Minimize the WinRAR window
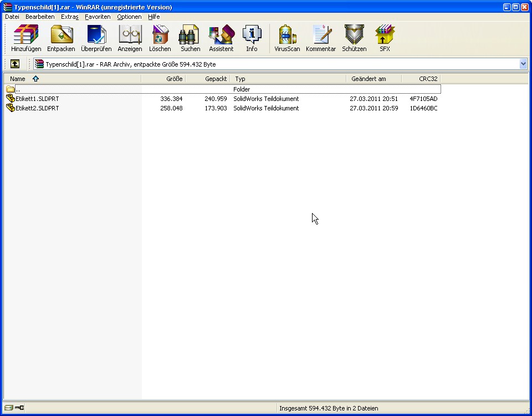Screen dimensions: 532x416 tap(507, 7)
